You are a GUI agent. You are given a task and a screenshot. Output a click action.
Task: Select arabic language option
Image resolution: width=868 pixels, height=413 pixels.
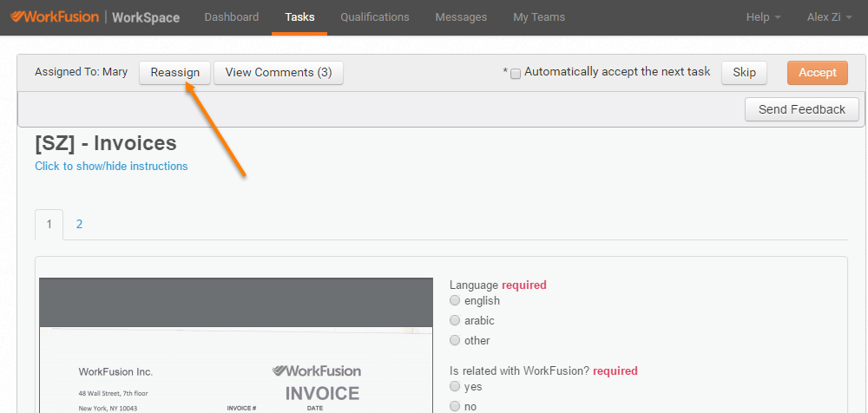455,320
